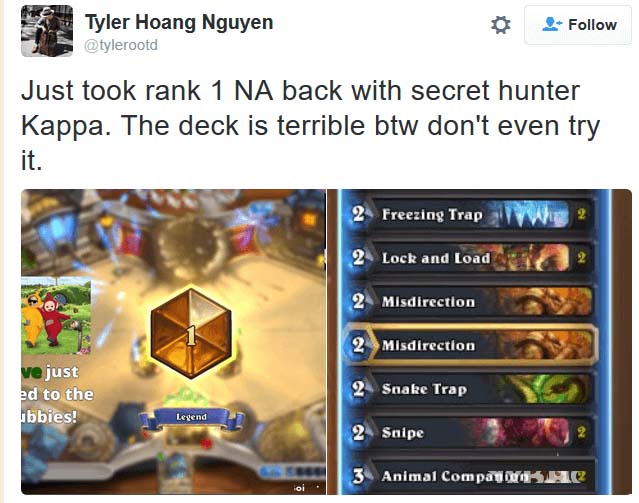
Task: Open the Tyler Hoang Nguyen profile name
Action: click(x=179, y=22)
